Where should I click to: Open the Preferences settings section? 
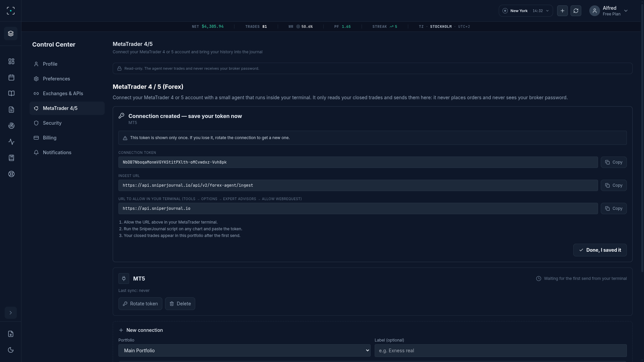coord(67,79)
